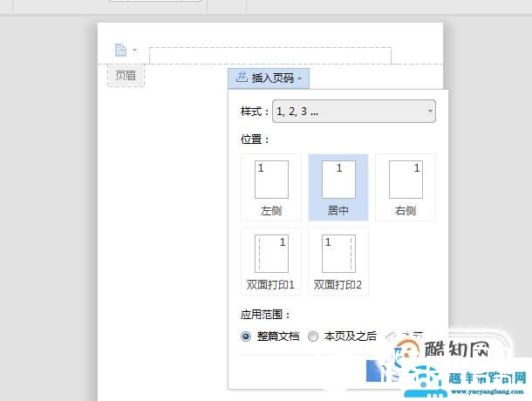Pick the 双面打印1 duplex layout

[271, 262]
